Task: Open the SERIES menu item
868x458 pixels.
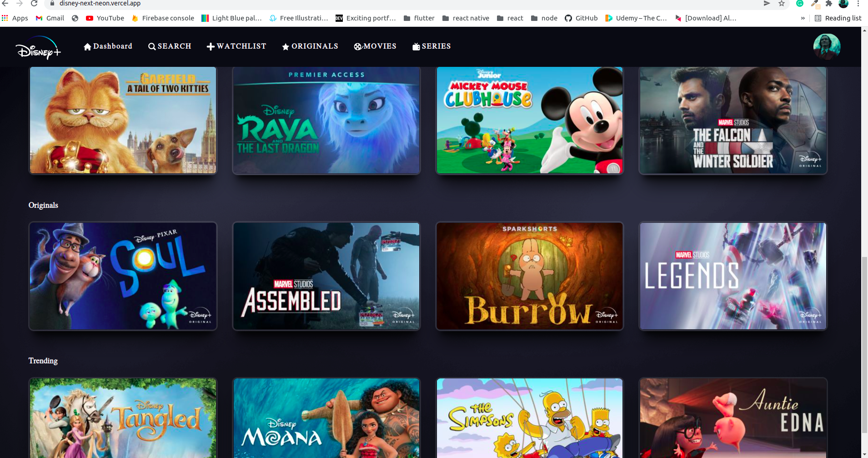Action: click(x=431, y=46)
